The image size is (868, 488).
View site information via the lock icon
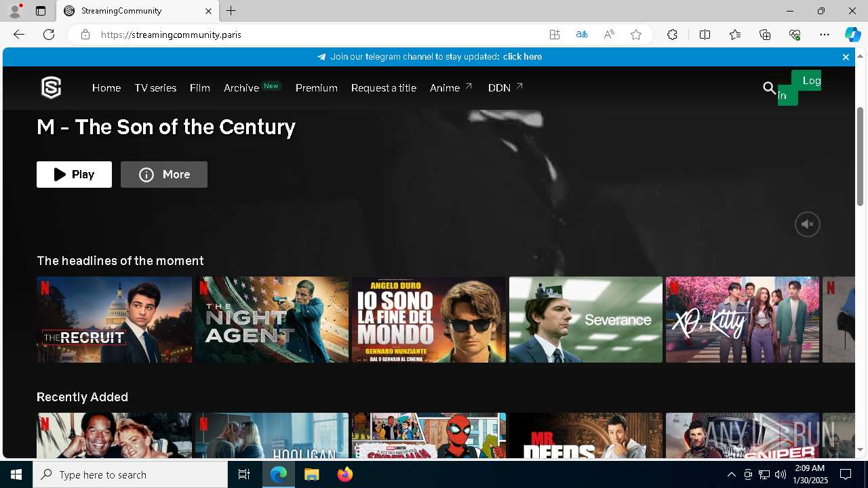pyautogui.click(x=85, y=35)
